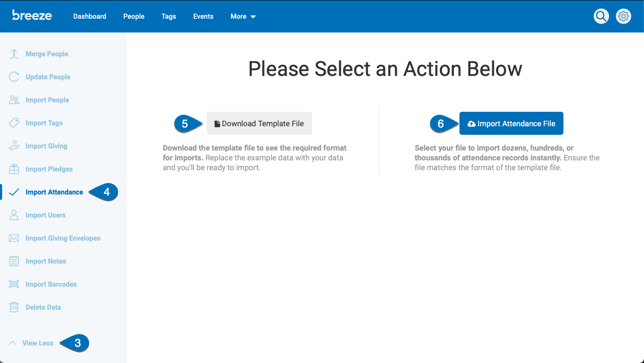
Task: Select Update People in sidebar
Action: 48,77
